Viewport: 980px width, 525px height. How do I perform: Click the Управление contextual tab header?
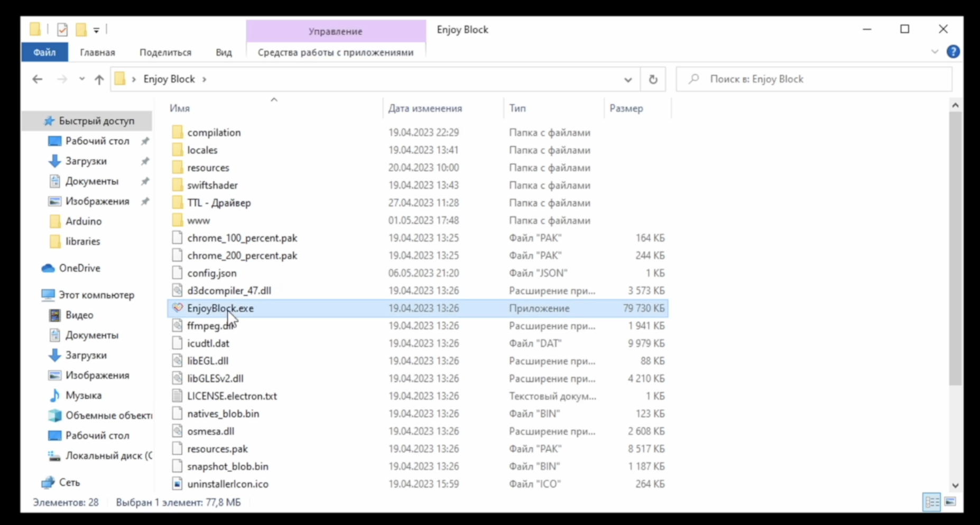(x=336, y=31)
